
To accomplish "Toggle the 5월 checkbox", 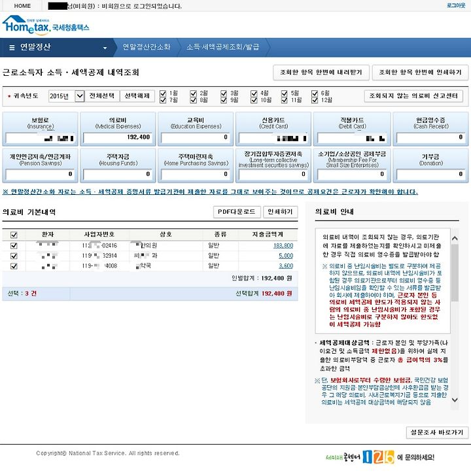I will coord(285,93).
